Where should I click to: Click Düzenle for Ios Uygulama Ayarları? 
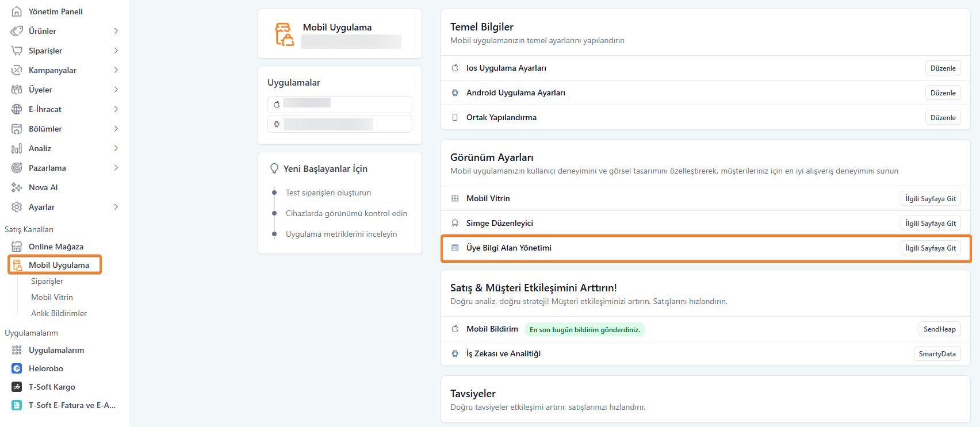943,68
